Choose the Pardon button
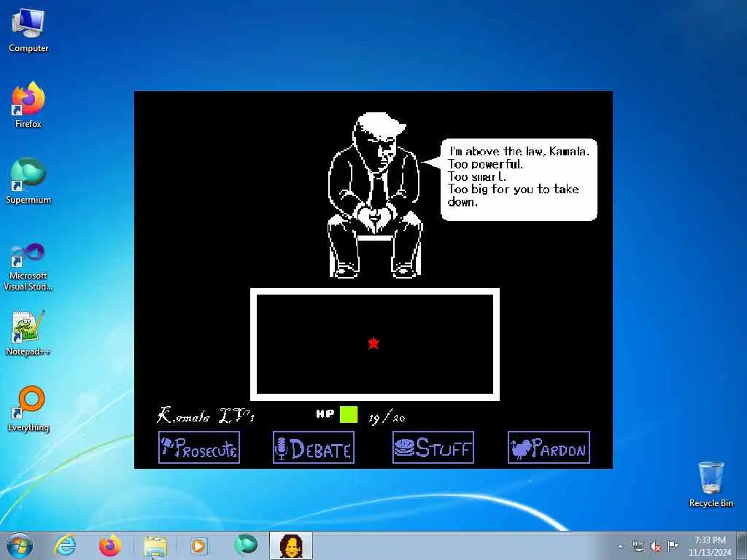Image resolution: width=747 pixels, height=560 pixels. (549, 447)
